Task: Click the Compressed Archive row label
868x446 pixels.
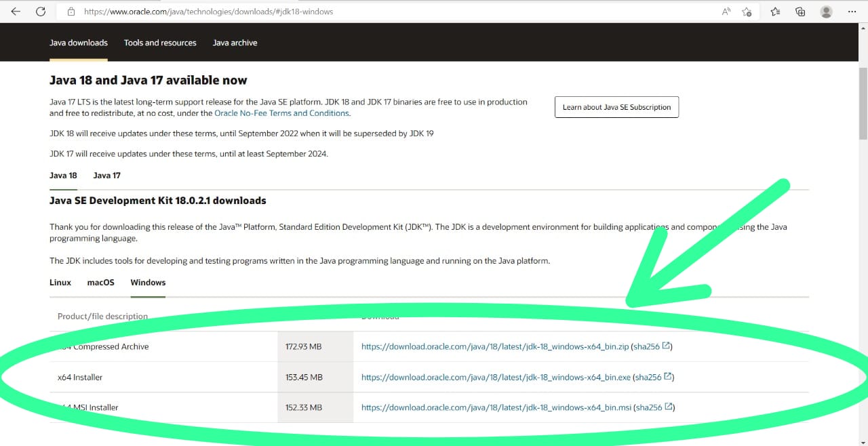Action: pos(103,346)
